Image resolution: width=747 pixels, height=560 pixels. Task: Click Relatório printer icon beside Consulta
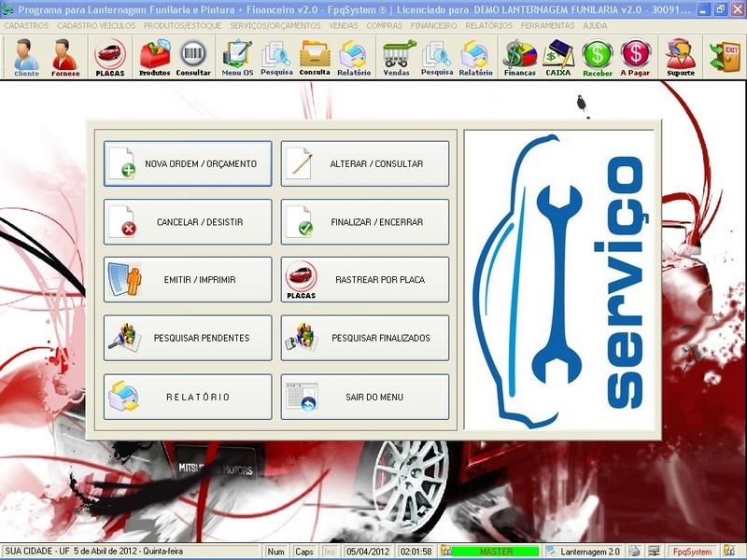click(354, 57)
